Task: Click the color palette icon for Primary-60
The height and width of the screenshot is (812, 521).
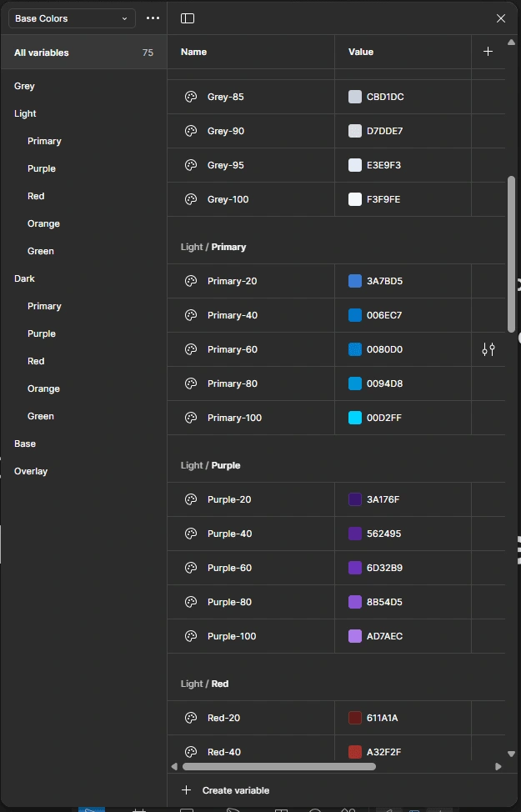Action: 191,349
